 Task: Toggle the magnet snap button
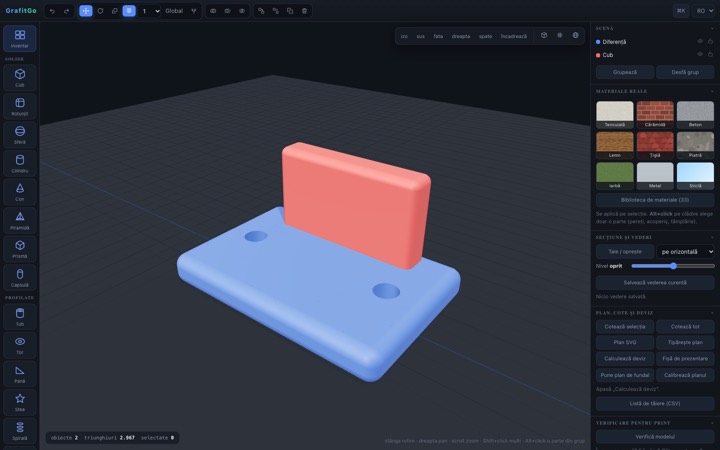tap(129, 11)
